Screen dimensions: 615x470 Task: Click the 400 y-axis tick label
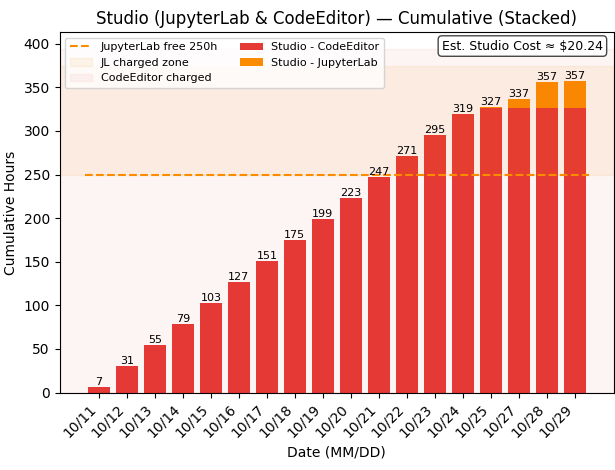click(35, 44)
